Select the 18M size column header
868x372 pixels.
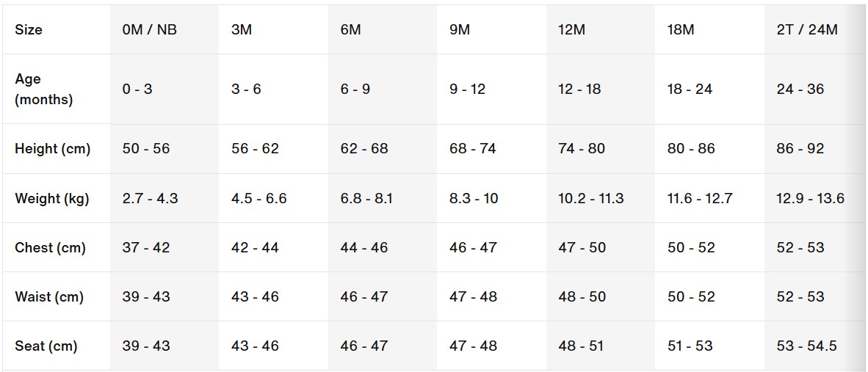(x=681, y=30)
